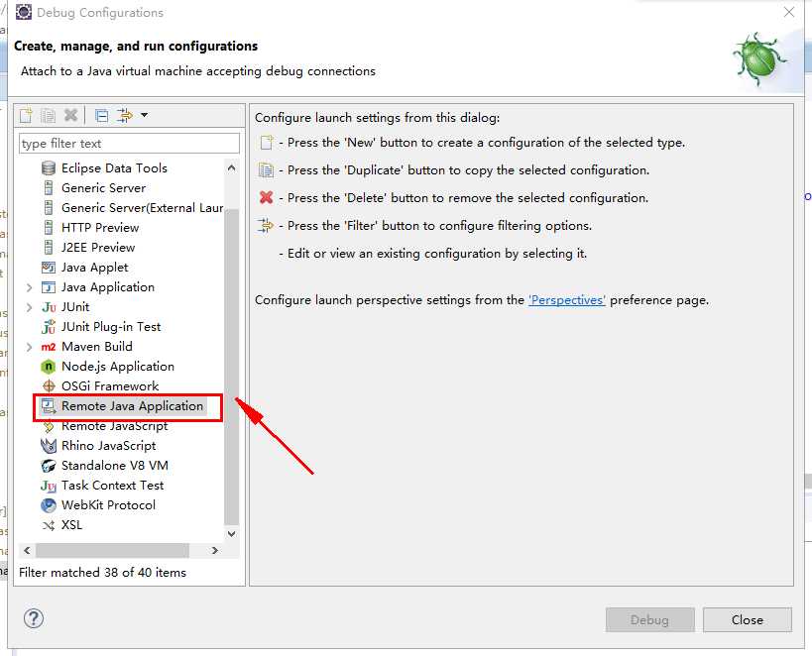Click the list scroll down arrow
This screenshot has width=812, height=656.
click(231, 534)
